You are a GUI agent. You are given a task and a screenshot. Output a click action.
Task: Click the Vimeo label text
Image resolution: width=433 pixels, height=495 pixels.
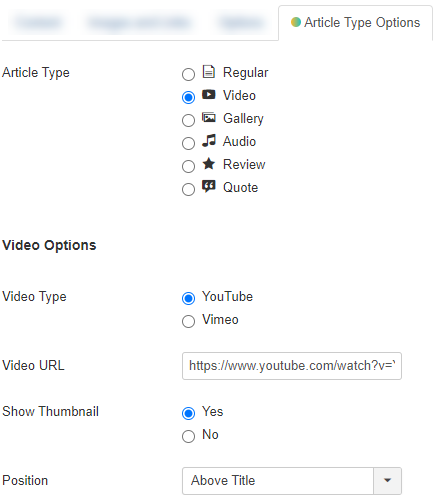[x=220, y=320]
